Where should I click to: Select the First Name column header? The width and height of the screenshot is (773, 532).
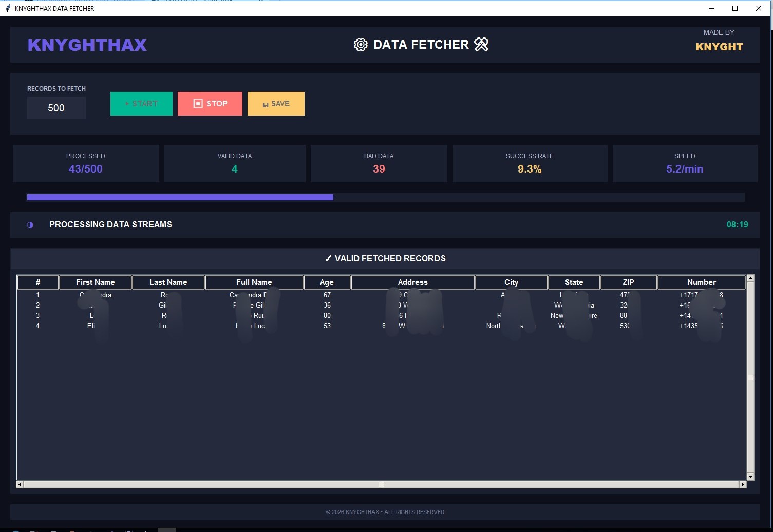95,282
